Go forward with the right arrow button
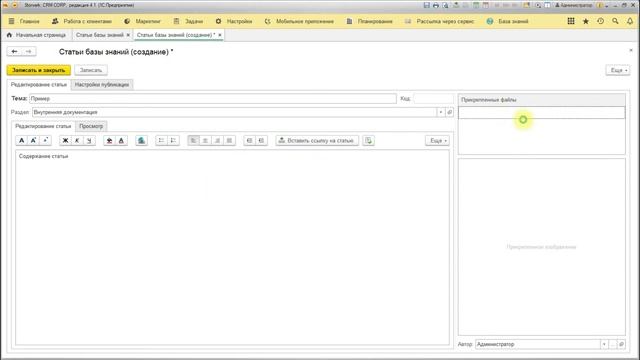The height and width of the screenshot is (360, 640). [x=29, y=51]
